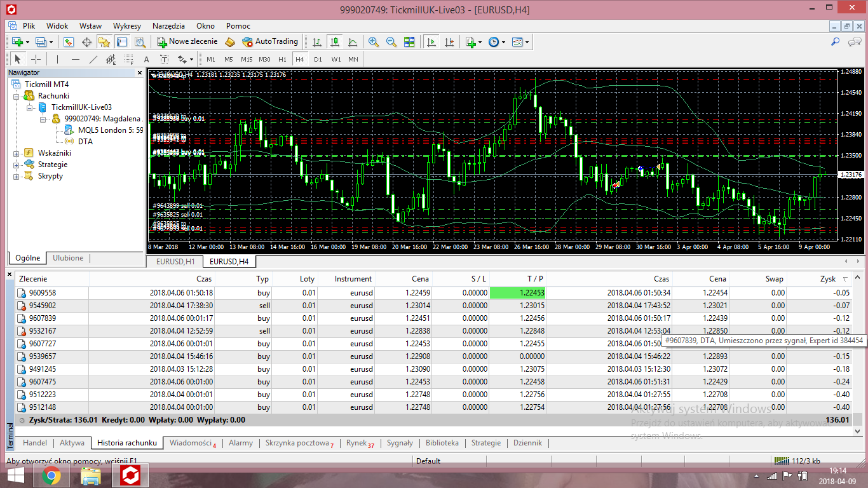868x488 pixels.
Task: Switch timeframe to W1
Action: [x=336, y=59]
